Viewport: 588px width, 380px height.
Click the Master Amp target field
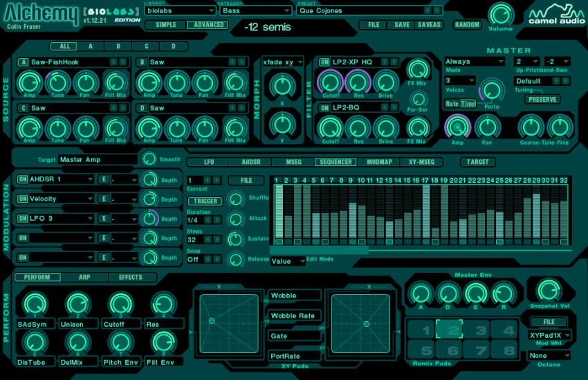pos(98,159)
